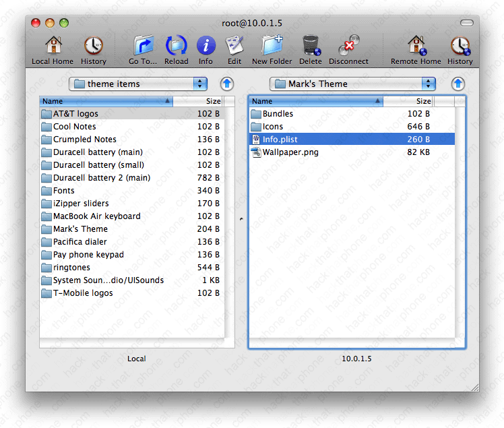The image size is (504, 428).
Task: Toggle the toolbar with the top-right pill button
Action: [467, 23]
